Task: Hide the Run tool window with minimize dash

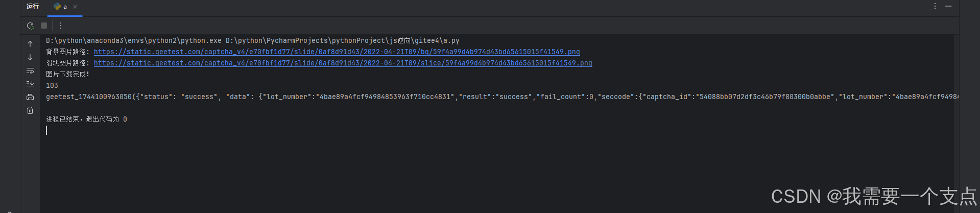Action: 948,6
